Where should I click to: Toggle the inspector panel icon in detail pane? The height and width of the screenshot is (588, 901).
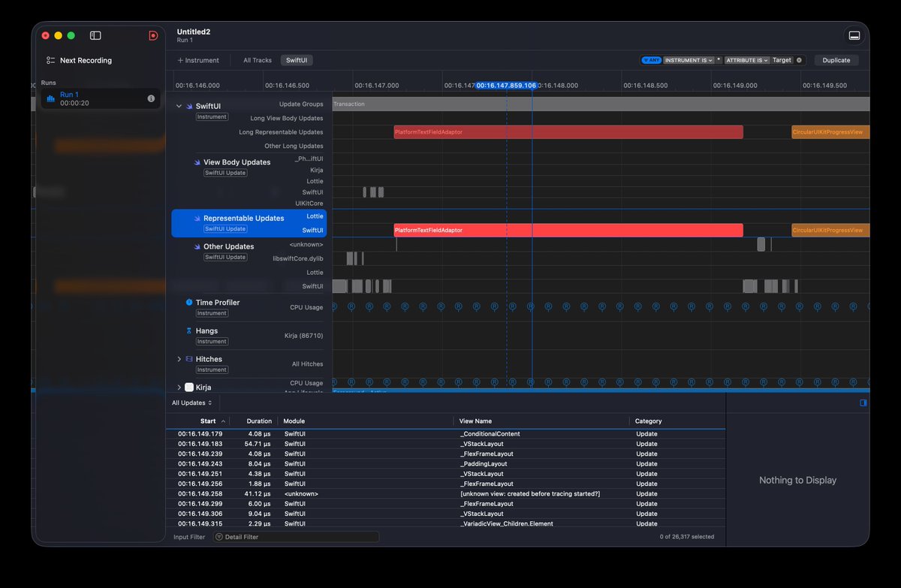[863, 403]
